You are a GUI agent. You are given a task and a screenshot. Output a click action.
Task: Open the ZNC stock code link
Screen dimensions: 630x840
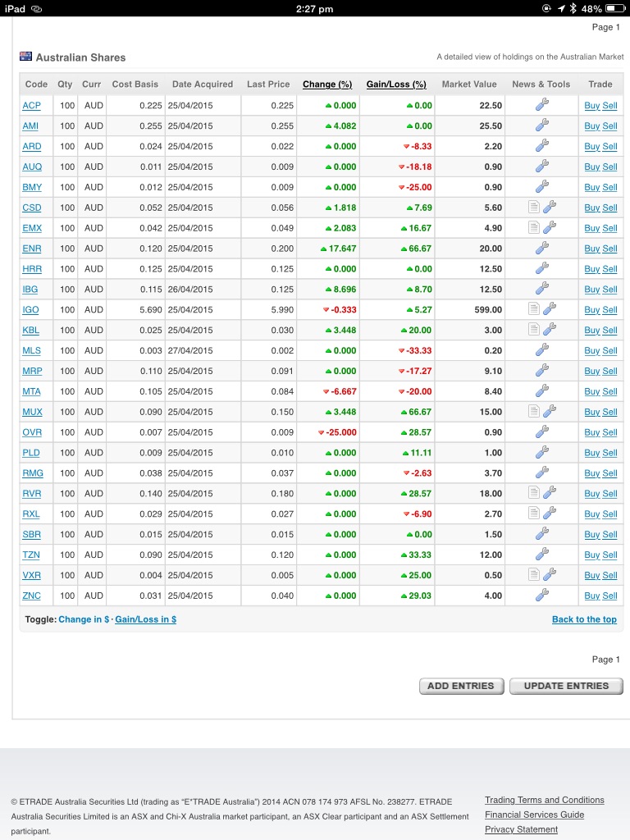[32, 596]
